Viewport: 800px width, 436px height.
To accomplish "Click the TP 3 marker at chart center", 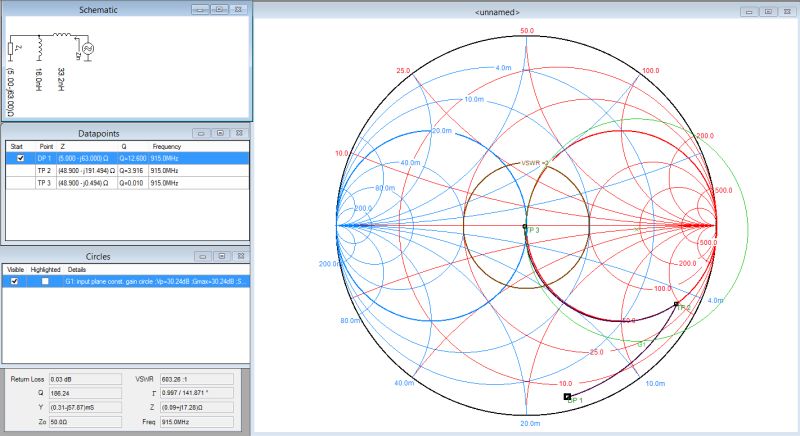I will tap(524, 226).
